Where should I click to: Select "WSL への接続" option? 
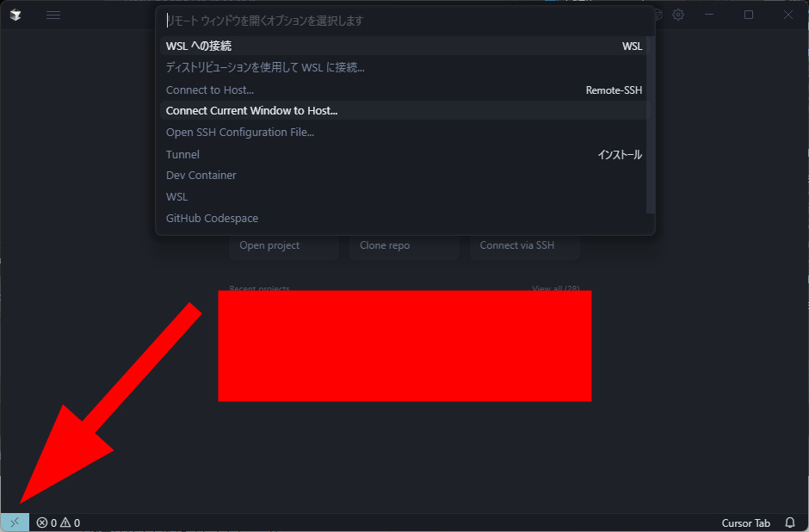404,46
